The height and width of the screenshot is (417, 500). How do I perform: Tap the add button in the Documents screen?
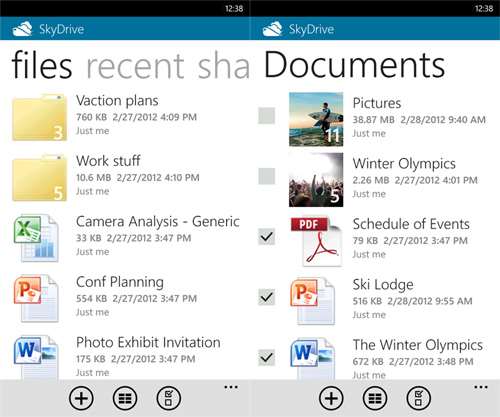[331, 398]
